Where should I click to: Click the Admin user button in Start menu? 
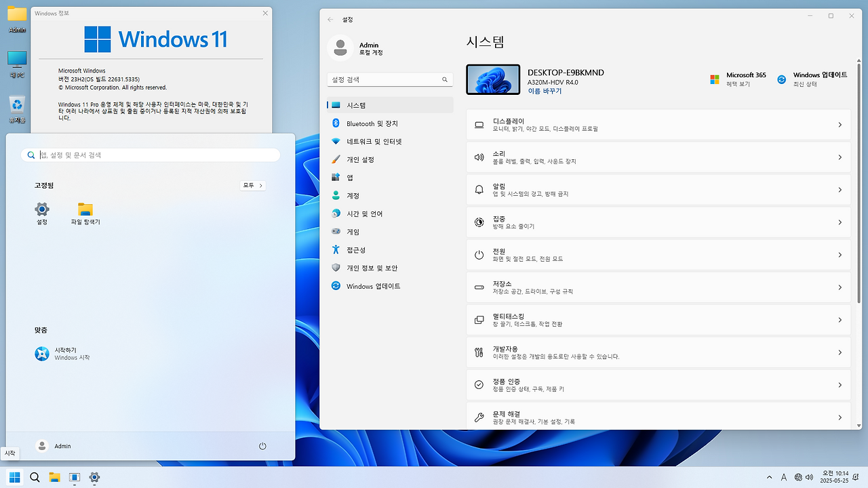54,446
